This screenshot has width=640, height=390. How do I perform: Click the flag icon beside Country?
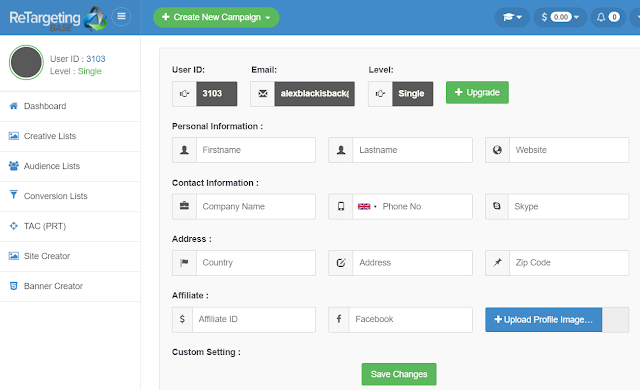(184, 263)
